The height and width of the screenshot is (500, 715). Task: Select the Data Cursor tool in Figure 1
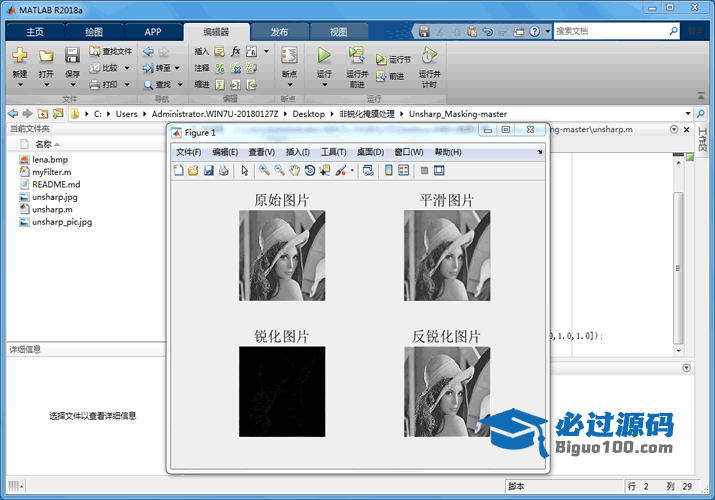(325, 170)
